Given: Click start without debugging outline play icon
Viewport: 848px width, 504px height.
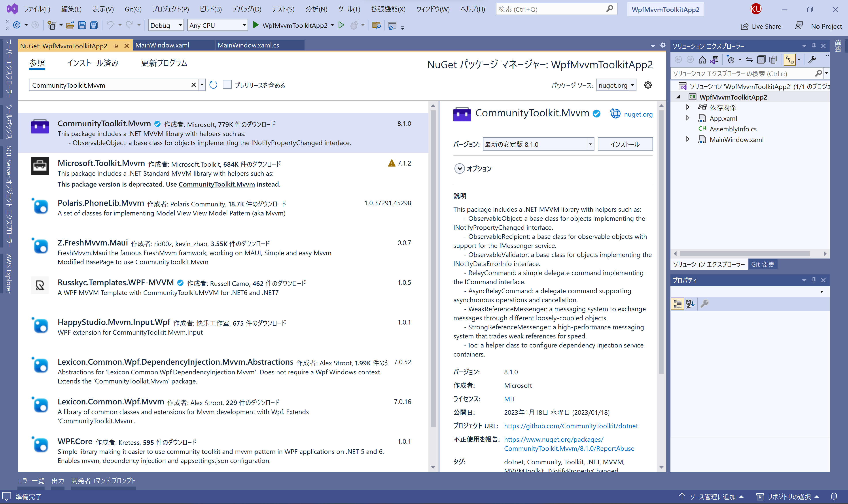Looking at the screenshot, I should (341, 25).
